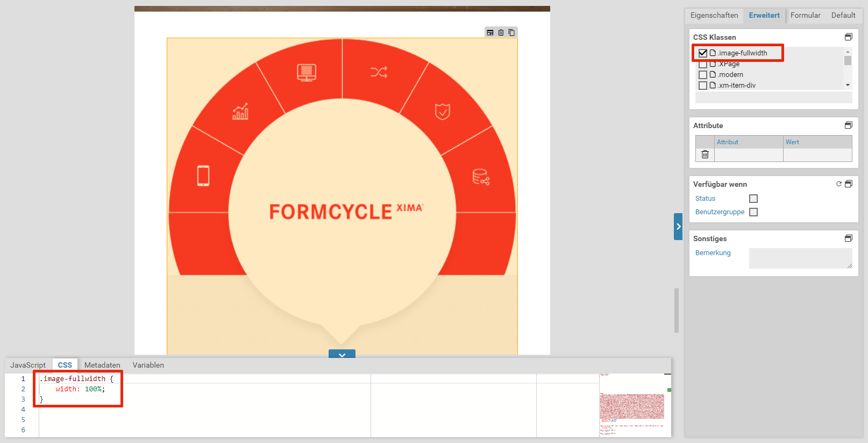Click the Status label link
The width and height of the screenshot is (868, 443).
point(705,199)
